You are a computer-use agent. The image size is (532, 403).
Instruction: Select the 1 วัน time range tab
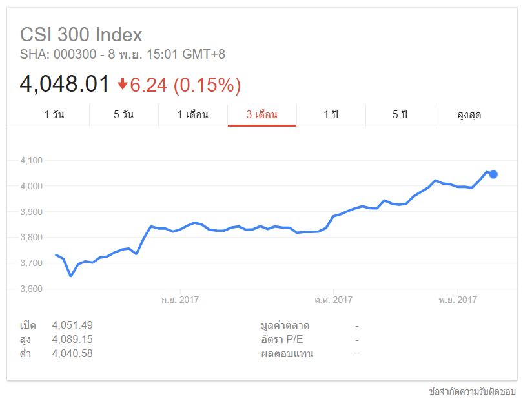[54, 115]
